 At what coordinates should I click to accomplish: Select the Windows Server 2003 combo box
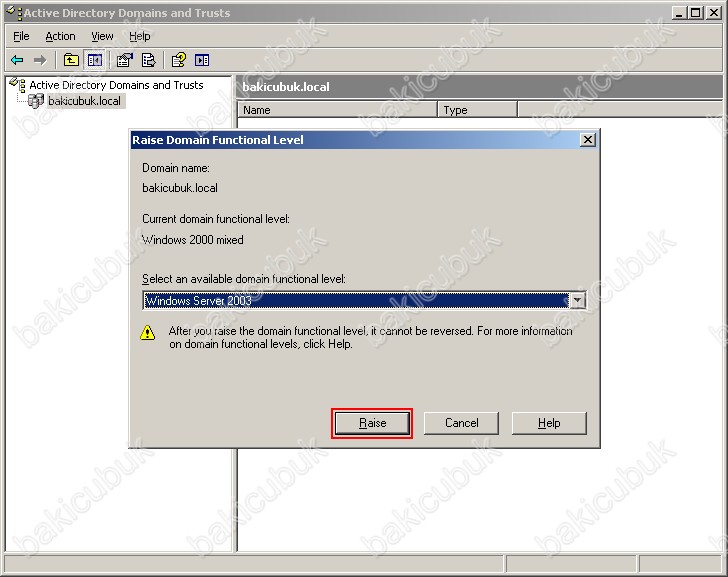click(355, 301)
